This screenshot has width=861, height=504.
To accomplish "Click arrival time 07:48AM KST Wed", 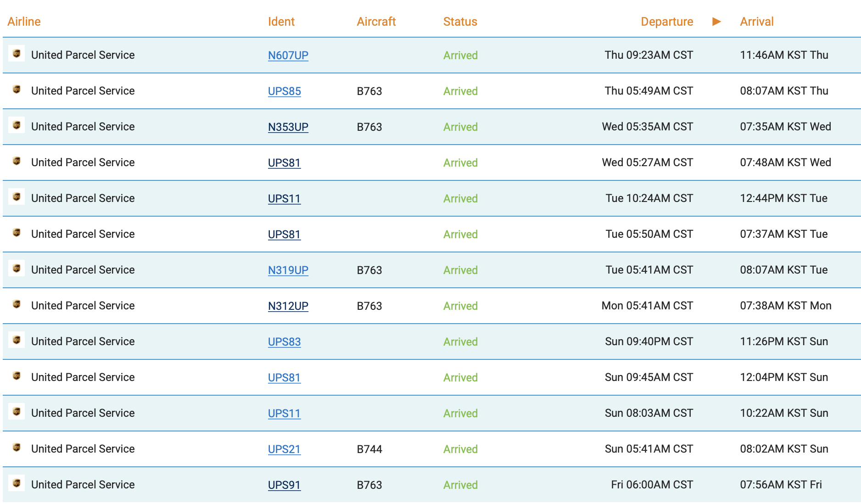I will click(786, 162).
